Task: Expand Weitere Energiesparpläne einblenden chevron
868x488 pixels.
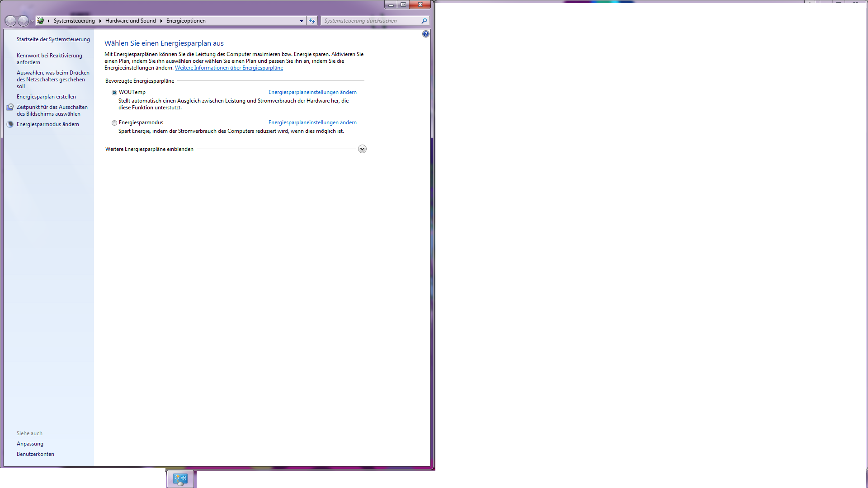Action: click(362, 149)
